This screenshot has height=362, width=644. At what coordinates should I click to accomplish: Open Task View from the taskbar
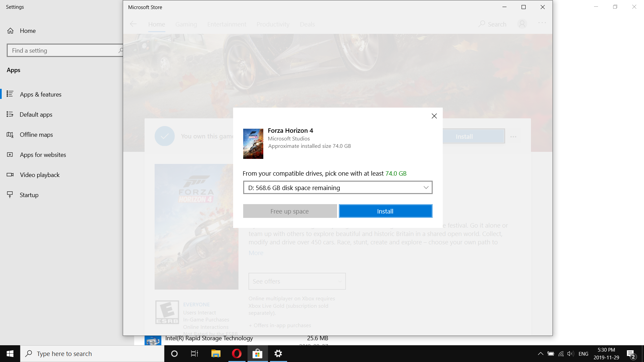[x=195, y=354]
